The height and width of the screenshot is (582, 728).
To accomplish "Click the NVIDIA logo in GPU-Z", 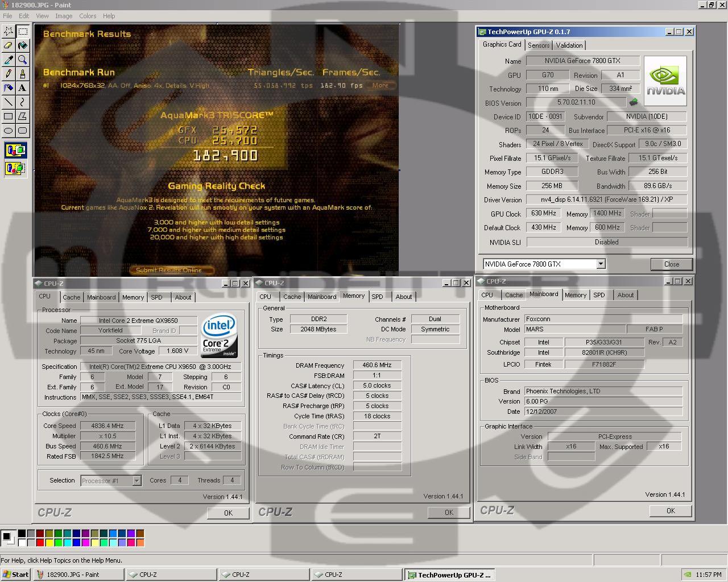I will click(x=665, y=81).
